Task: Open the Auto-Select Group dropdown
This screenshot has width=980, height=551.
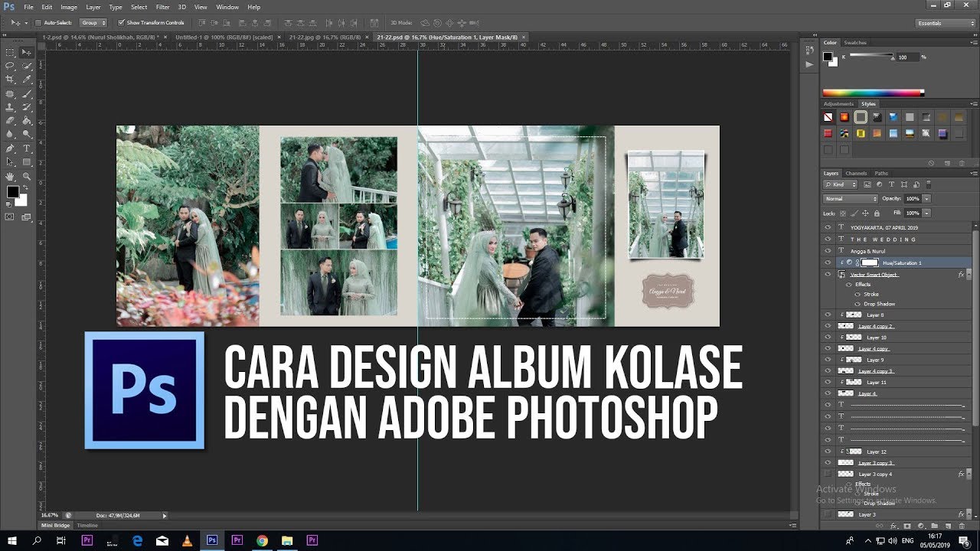Action: 93,23
